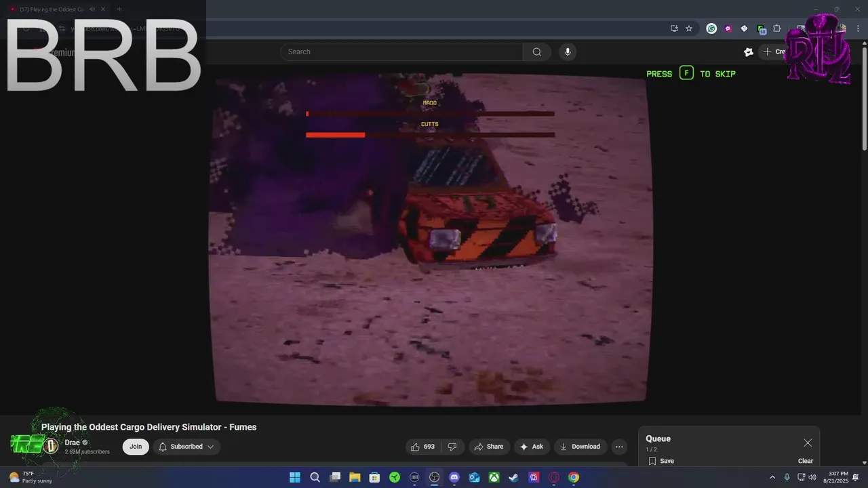The image size is (868, 488).
Task: Open Steam from the taskbar
Action: [x=514, y=477]
